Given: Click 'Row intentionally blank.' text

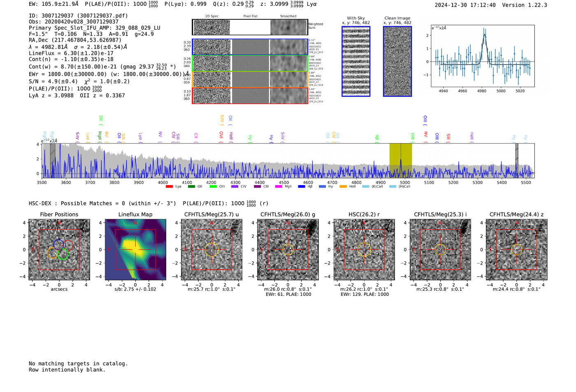Looking at the screenshot, I should [67, 370].
